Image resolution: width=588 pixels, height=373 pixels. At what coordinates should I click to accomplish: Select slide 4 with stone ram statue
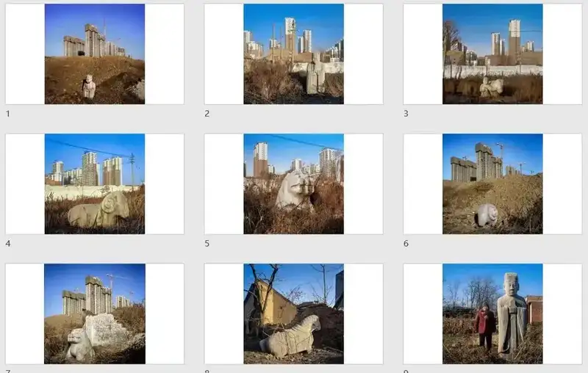point(95,184)
